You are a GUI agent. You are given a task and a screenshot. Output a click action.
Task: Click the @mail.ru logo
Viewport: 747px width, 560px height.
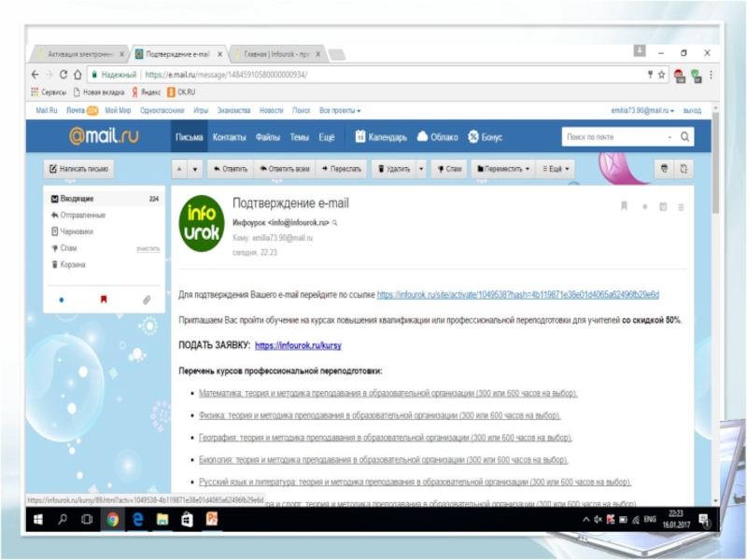[x=104, y=136]
